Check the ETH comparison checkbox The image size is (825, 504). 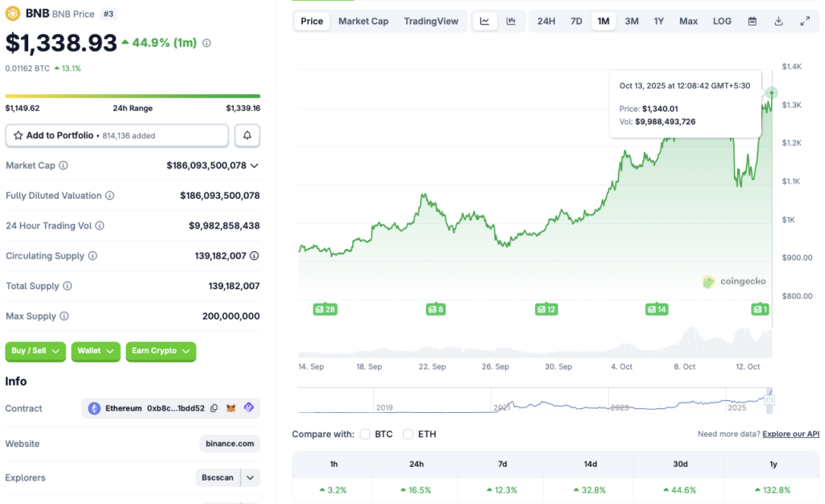click(408, 434)
